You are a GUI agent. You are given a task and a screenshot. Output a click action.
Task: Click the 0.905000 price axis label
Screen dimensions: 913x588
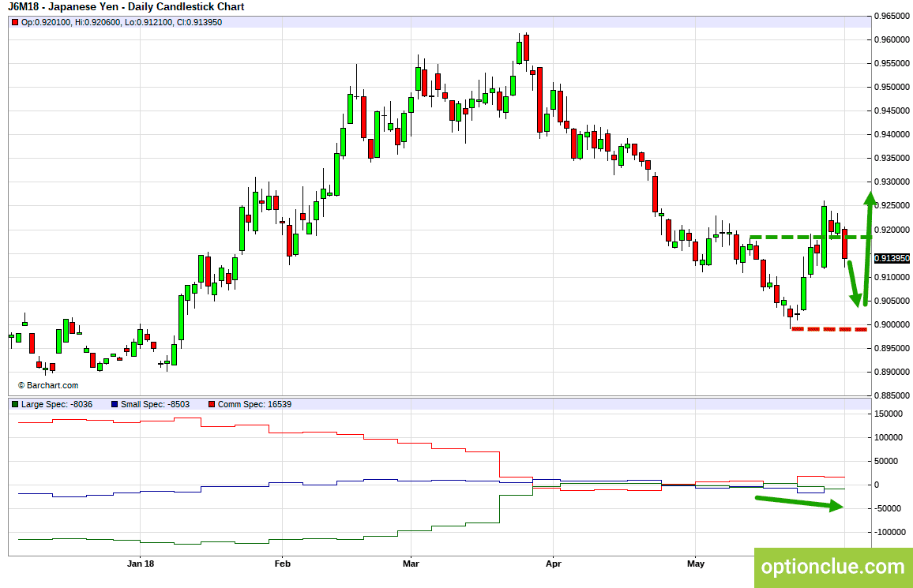click(x=892, y=301)
